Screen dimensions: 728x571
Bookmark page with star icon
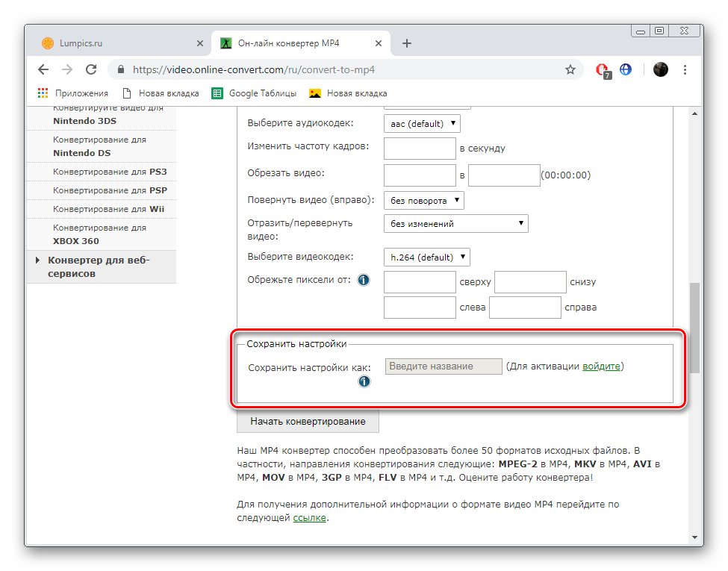click(x=570, y=69)
